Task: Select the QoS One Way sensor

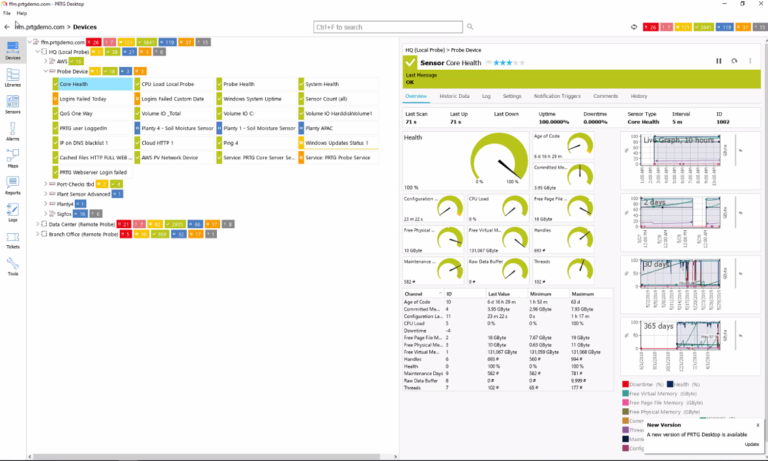Action: (x=93, y=114)
